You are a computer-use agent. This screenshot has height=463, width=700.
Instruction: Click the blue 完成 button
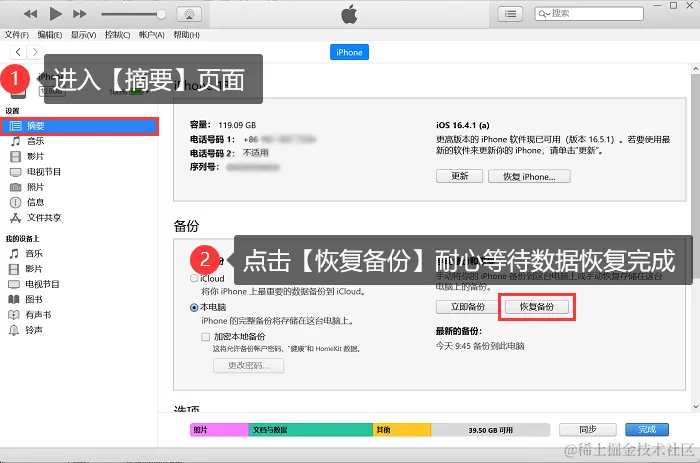coord(647,430)
